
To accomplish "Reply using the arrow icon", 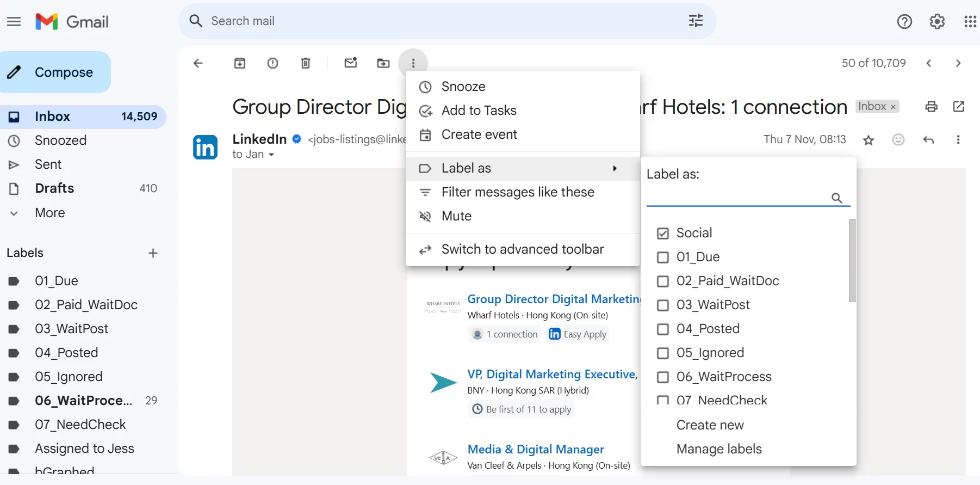I will pyautogui.click(x=928, y=140).
